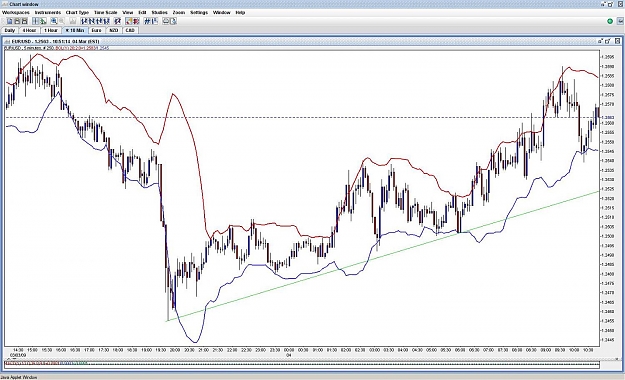The image size is (625, 380).
Task: Switch to the Euro tab
Action: pyautogui.click(x=96, y=30)
